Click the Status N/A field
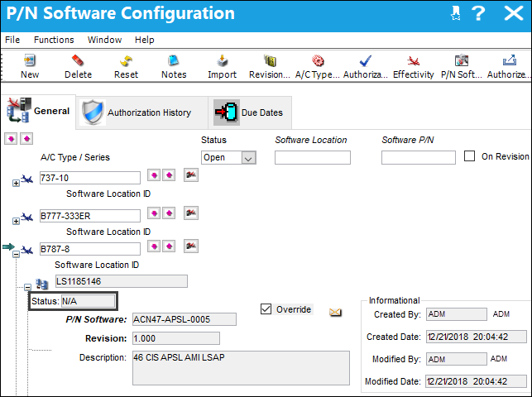The height and width of the screenshot is (397, 532). tap(88, 301)
